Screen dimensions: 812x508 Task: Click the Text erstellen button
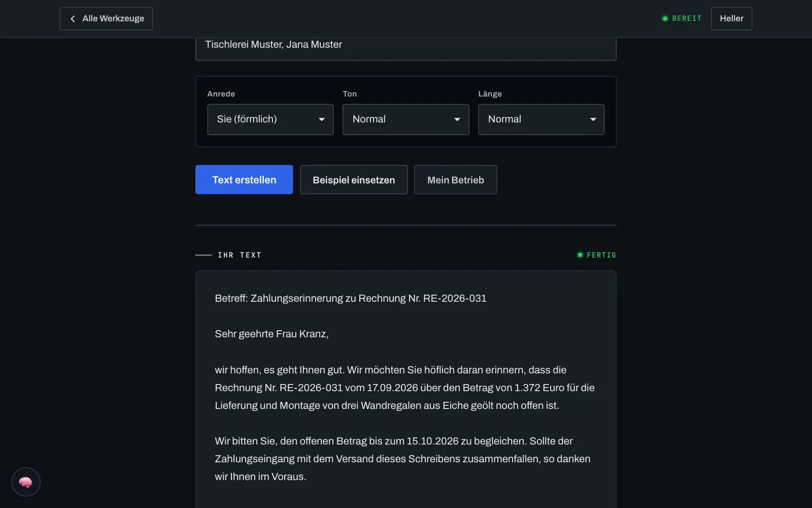click(x=244, y=180)
